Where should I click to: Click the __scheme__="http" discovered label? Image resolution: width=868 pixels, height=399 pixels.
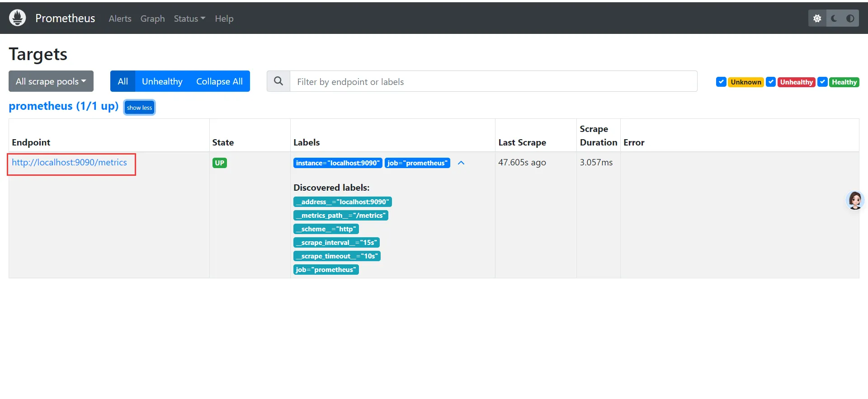click(x=326, y=229)
